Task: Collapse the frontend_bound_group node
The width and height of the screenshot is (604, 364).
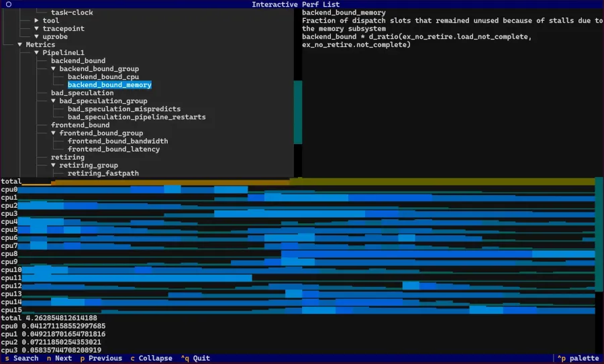Action: pyautogui.click(x=54, y=133)
